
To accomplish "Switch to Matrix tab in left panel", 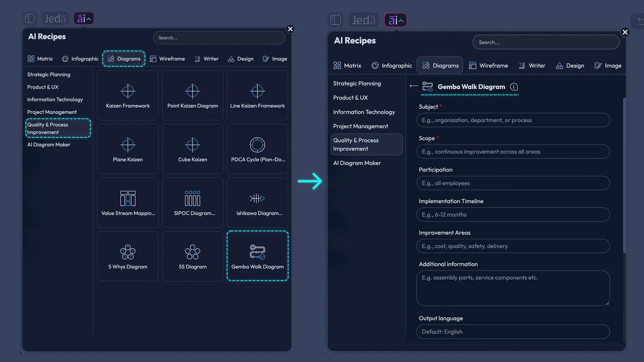I will click(x=40, y=59).
